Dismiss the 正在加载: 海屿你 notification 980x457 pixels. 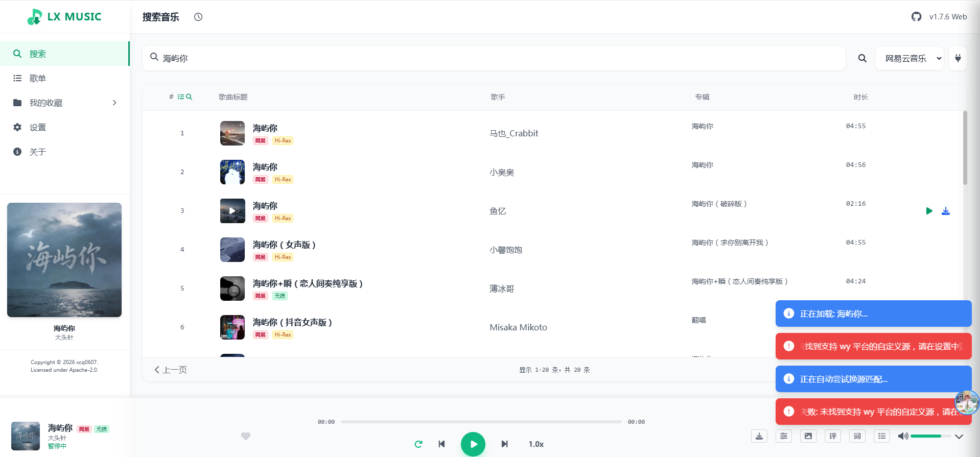pos(874,314)
